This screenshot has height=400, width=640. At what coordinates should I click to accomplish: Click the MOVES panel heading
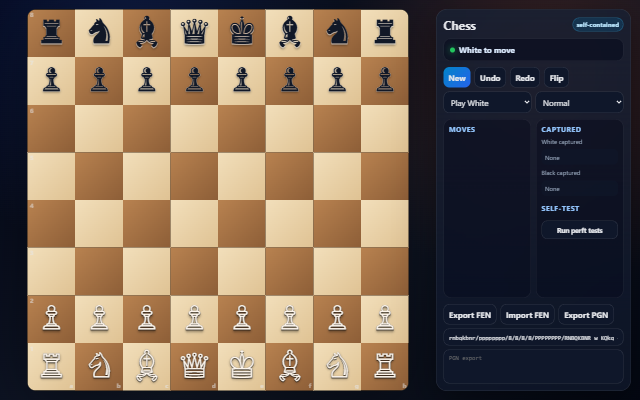click(x=462, y=129)
